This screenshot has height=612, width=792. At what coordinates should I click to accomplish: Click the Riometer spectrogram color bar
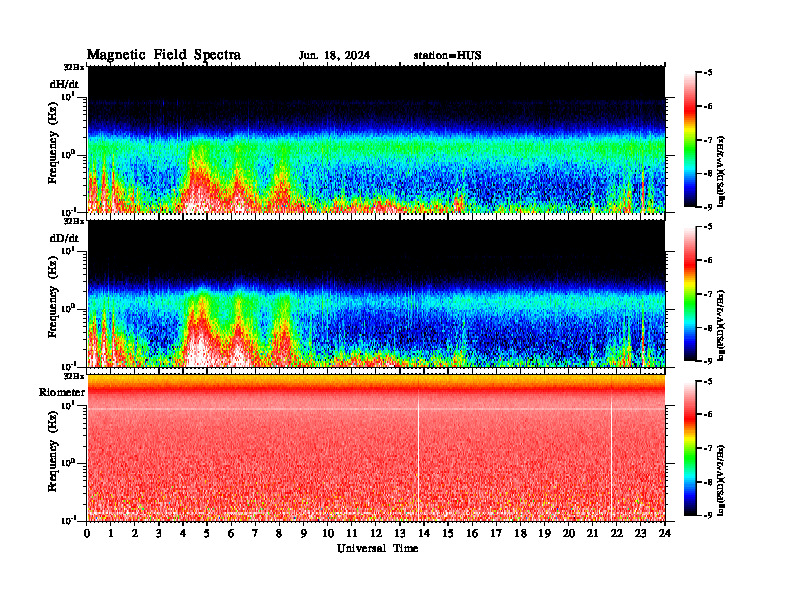pyautogui.click(x=690, y=448)
